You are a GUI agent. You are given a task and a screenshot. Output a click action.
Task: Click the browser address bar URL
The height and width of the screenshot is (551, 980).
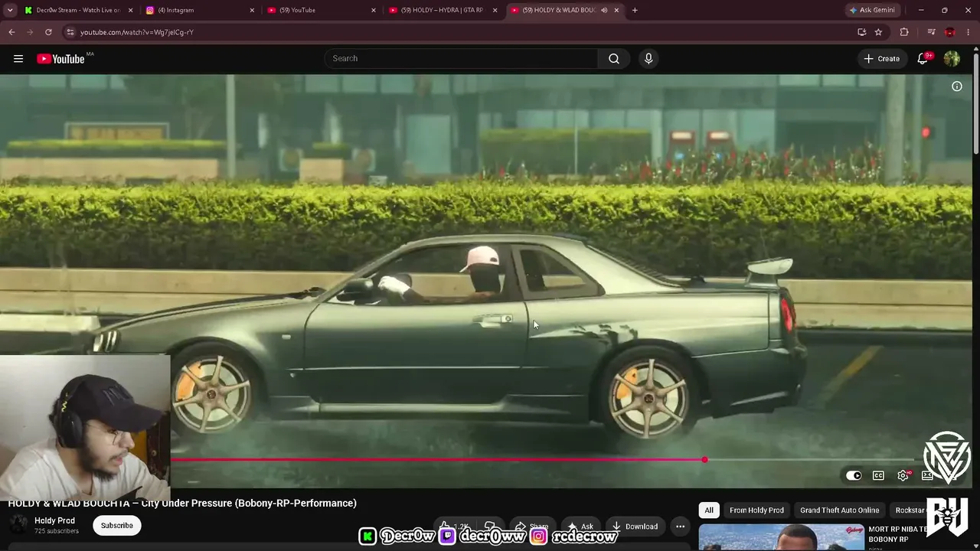(137, 32)
